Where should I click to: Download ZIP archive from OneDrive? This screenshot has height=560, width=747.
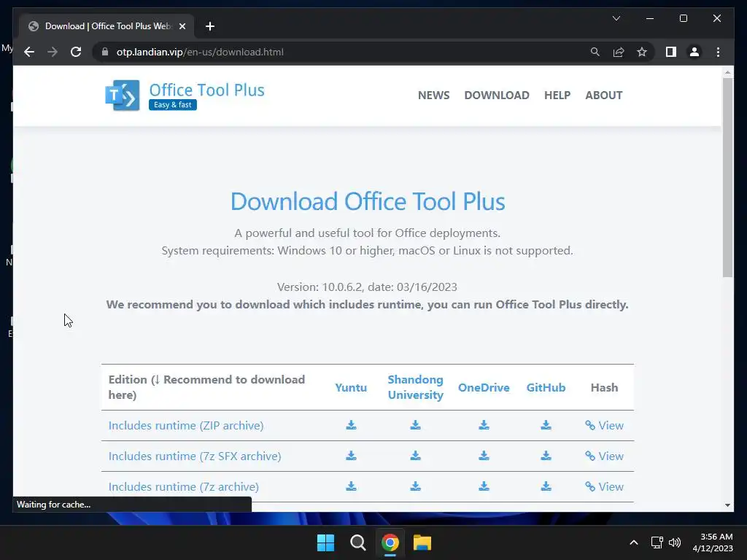click(x=484, y=425)
